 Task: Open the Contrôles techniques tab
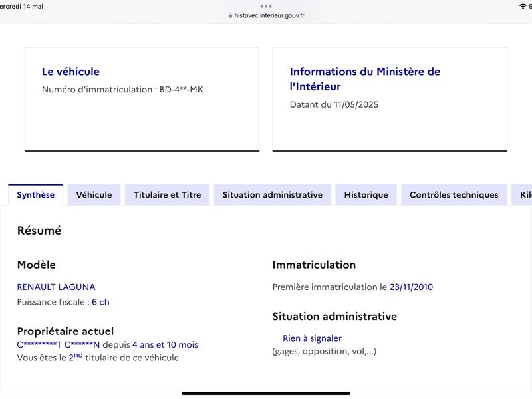tap(454, 195)
